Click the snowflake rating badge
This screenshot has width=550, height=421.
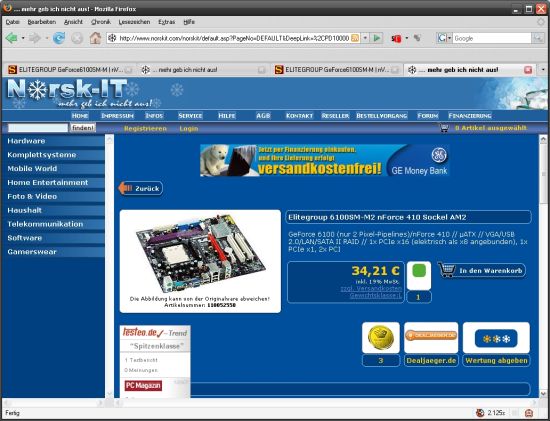point(496,338)
